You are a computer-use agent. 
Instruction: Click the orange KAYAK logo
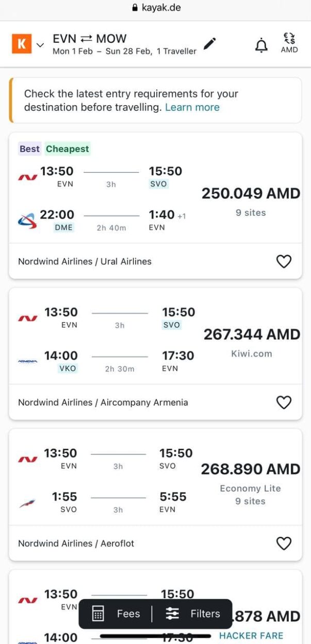(x=22, y=44)
